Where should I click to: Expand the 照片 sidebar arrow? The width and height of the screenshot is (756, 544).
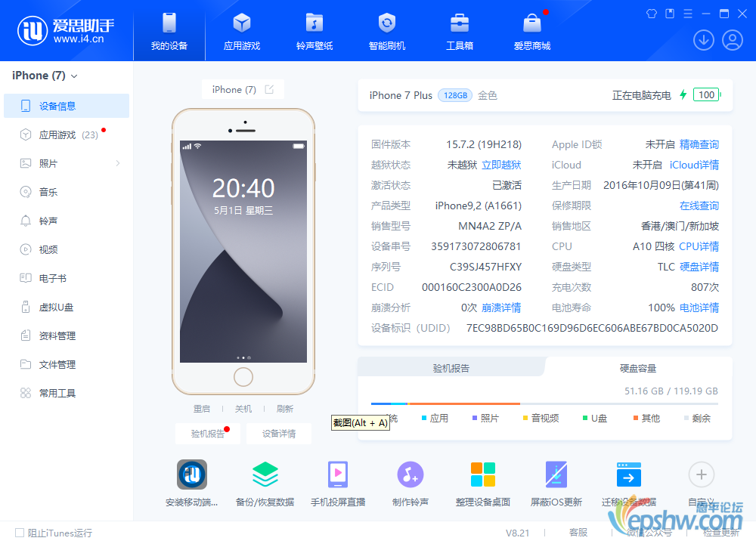click(x=118, y=163)
